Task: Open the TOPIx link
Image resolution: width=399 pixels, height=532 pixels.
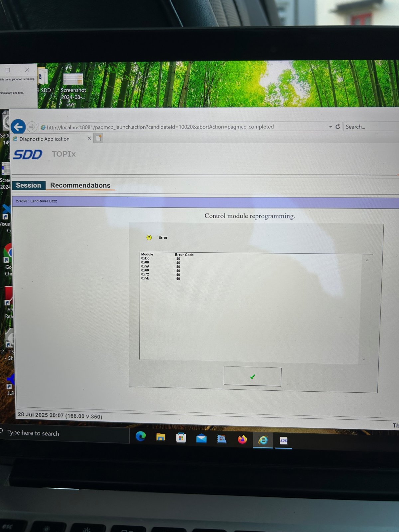Action: (x=64, y=154)
